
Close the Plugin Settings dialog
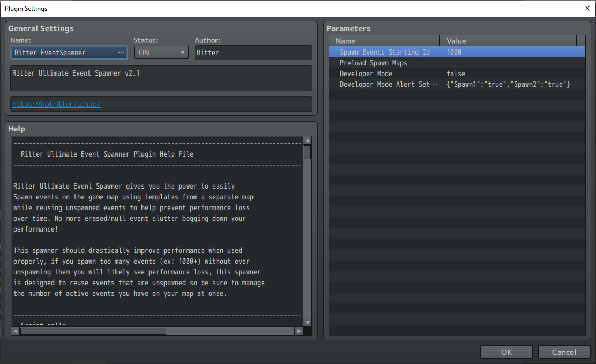point(587,8)
